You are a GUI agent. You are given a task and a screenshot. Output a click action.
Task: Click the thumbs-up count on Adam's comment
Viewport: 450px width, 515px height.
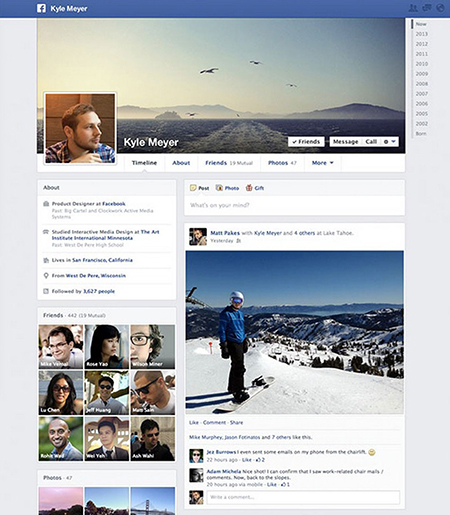(x=285, y=484)
